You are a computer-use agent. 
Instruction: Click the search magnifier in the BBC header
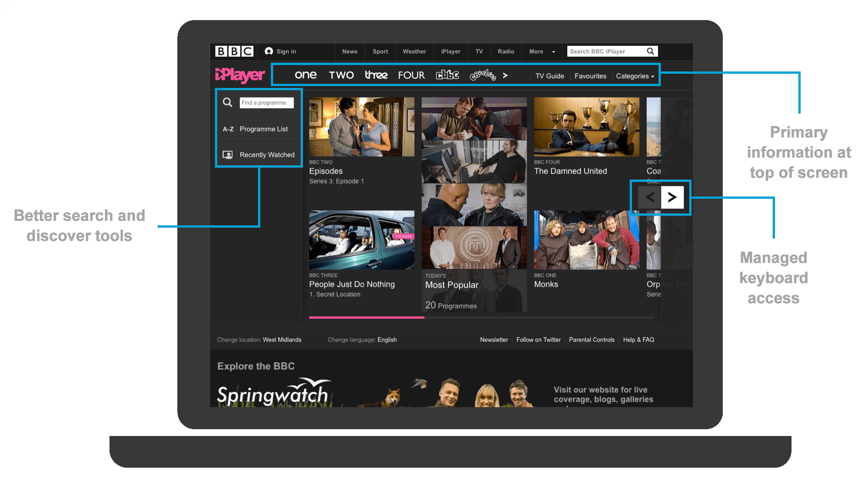(650, 51)
